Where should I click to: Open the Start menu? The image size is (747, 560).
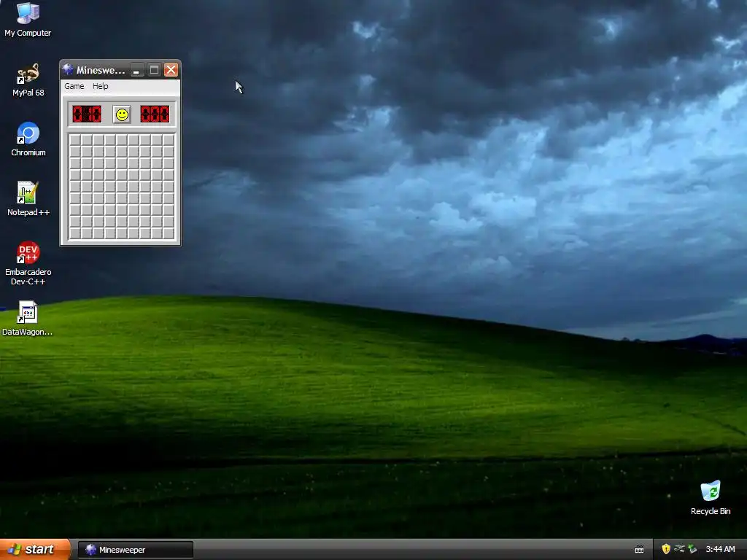tap(35, 549)
